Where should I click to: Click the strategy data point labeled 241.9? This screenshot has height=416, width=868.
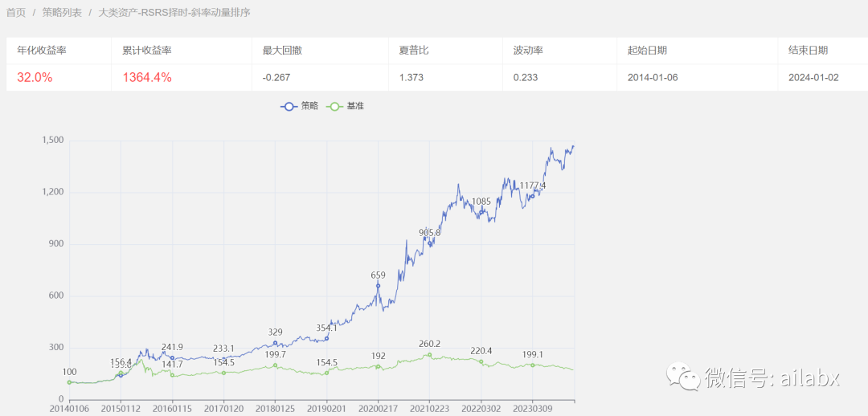click(172, 357)
